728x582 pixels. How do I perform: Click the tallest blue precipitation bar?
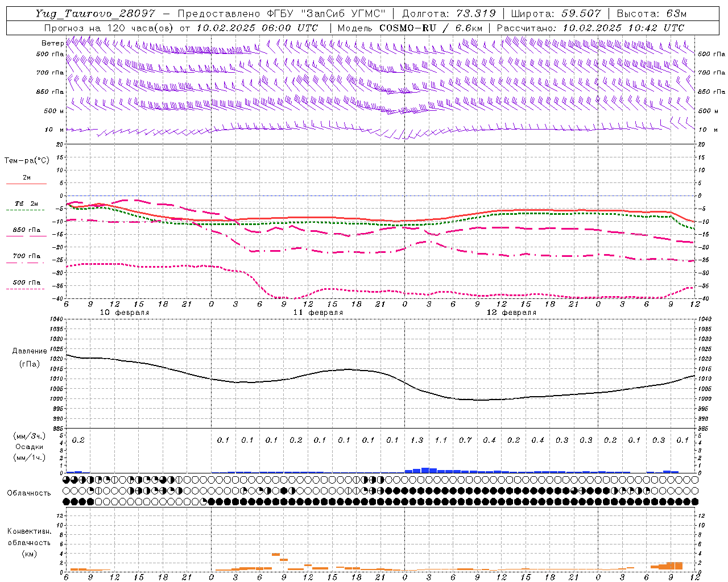(425, 470)
